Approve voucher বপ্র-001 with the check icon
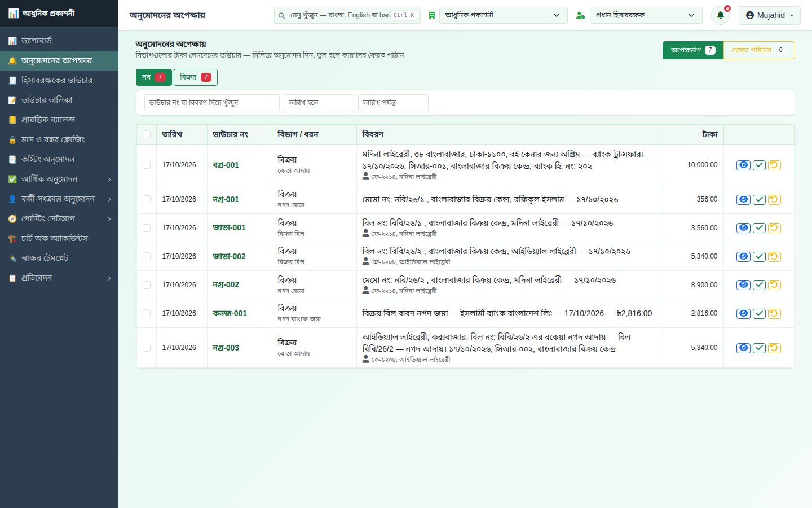Screen dimensions: 812x508 click(759, 165)
